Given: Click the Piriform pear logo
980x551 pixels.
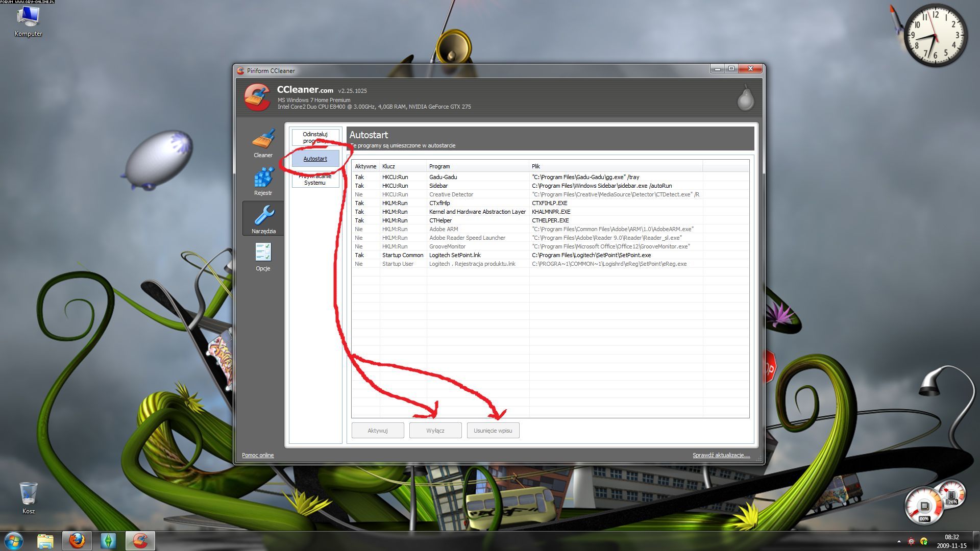Looking at the screenshot, I should pyautogui.click(x=745, y=97).
